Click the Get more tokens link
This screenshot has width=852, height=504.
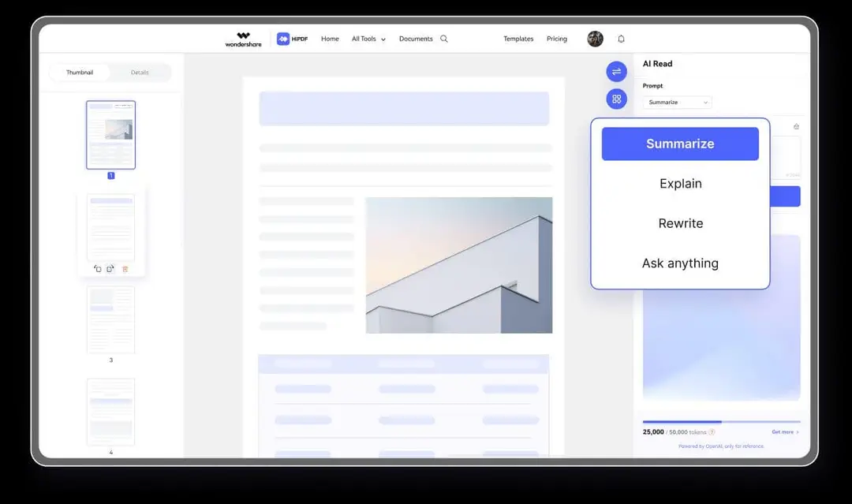tap(785, 432)
